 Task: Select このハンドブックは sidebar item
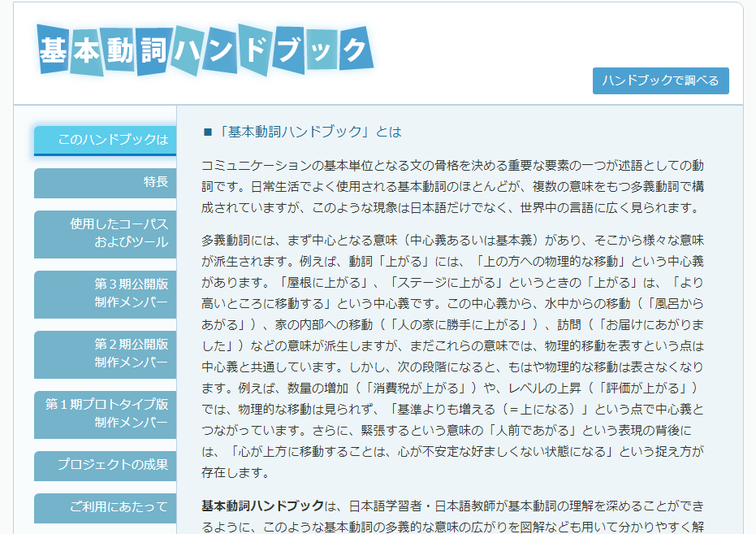[x=105, y=141]
